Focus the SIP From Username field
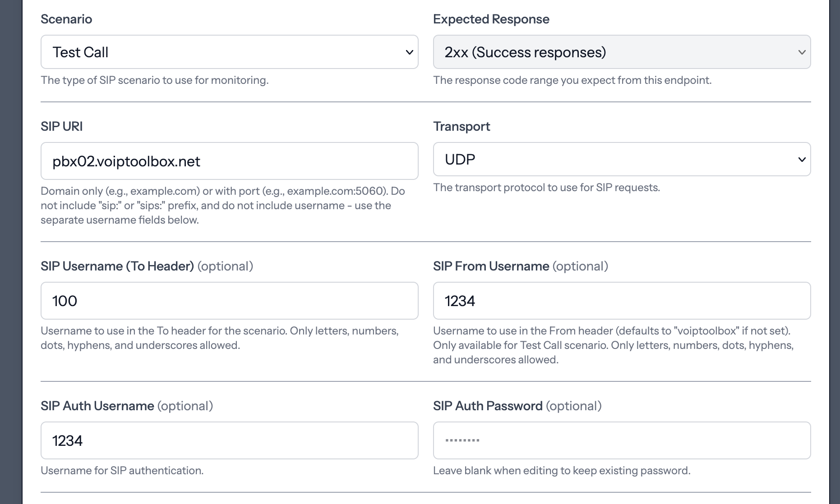This screenshot has width=840, height=504. (x=621, y=301)
